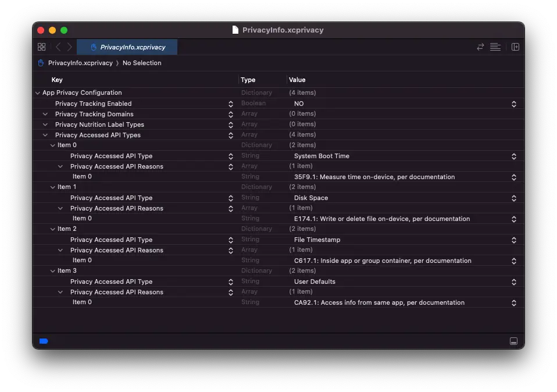Click key stepper for Privacy Tracking Domains
Screen dimensions: 557x392
231,114
